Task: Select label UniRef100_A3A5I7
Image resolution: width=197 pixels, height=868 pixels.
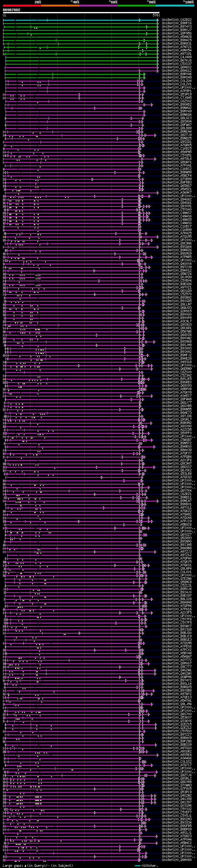Action: tap(177, 396)
